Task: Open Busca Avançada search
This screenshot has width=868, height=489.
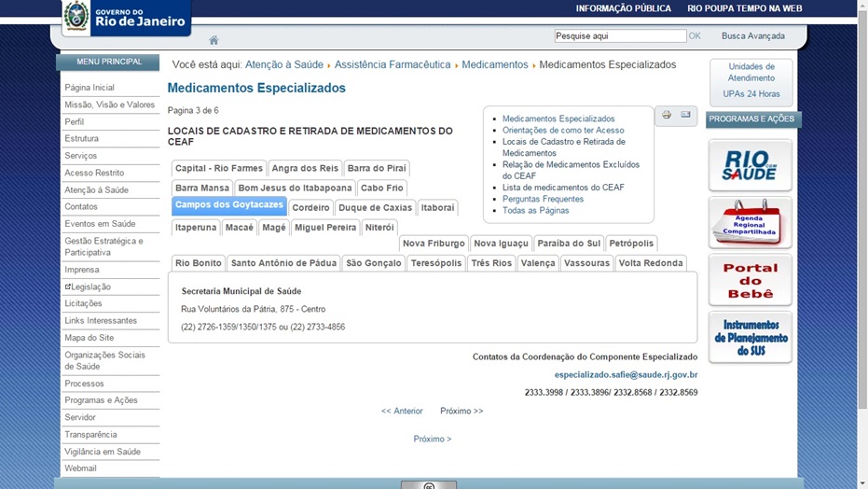Action: tap(752, 36)
